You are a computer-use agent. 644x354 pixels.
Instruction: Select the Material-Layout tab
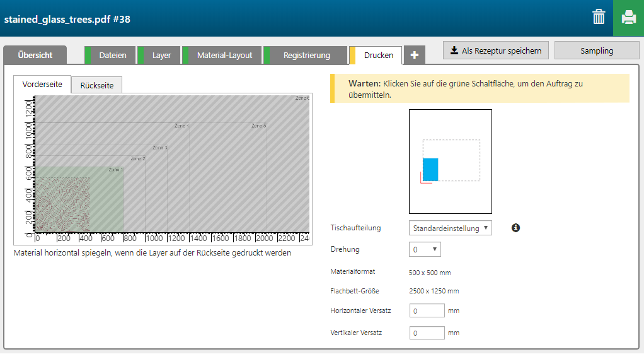pyautogui.click(x=224, y=56)
